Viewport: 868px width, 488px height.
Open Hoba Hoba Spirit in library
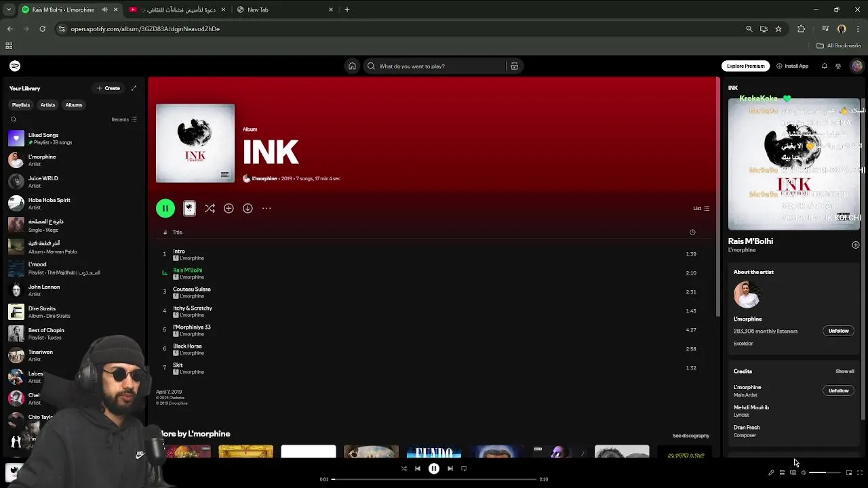[73, 203]
